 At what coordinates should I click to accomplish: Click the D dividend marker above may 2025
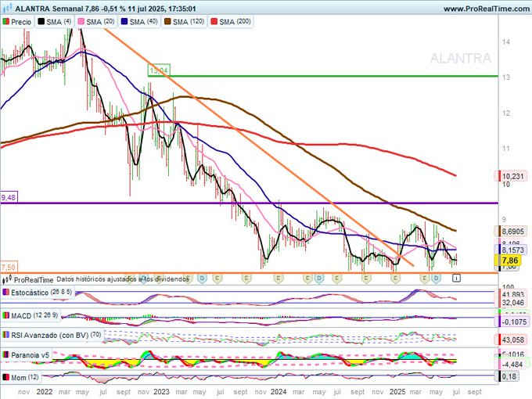click(x=437, y=279)
